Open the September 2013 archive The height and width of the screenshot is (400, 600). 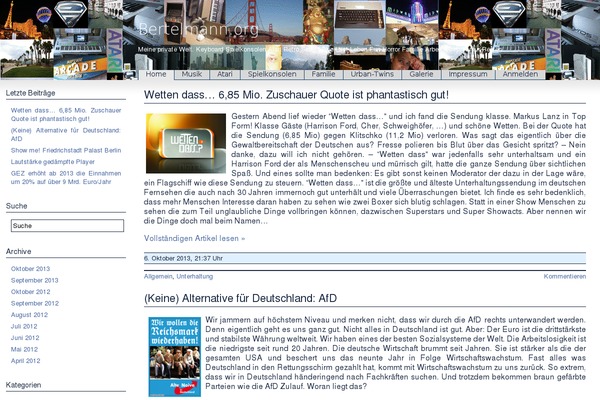(x=34, y=280)
